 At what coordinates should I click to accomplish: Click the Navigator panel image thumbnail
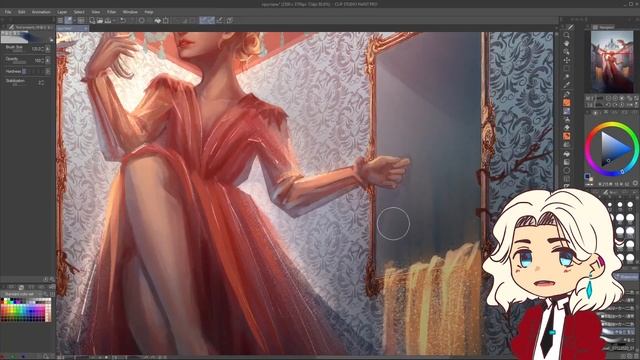point(612,62)
